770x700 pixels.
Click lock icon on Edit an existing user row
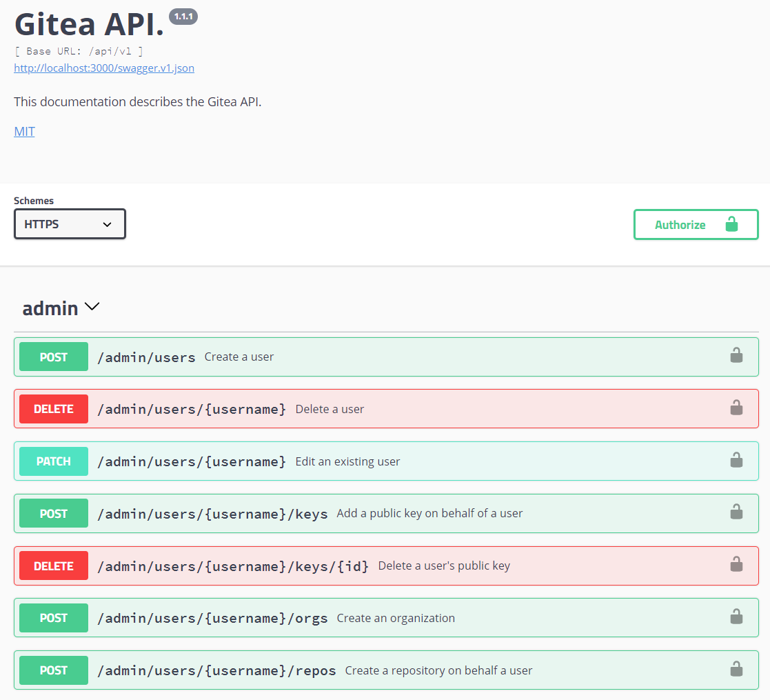[736, 460]
